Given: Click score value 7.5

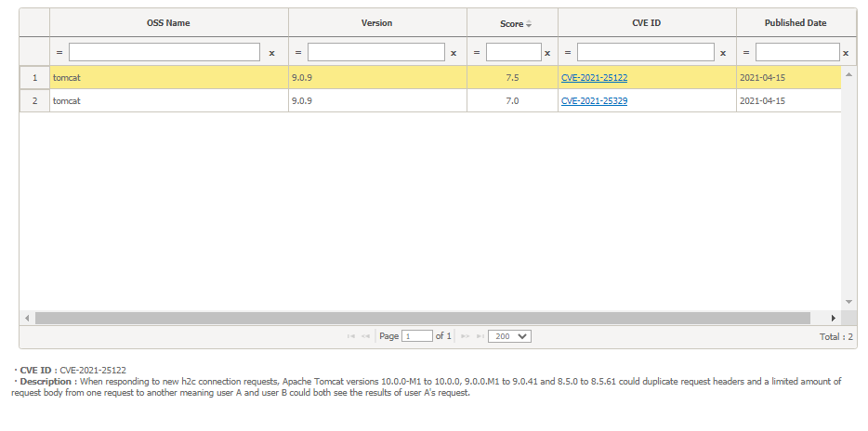Looking at the screenshot, I should click(x=512, y=78).
